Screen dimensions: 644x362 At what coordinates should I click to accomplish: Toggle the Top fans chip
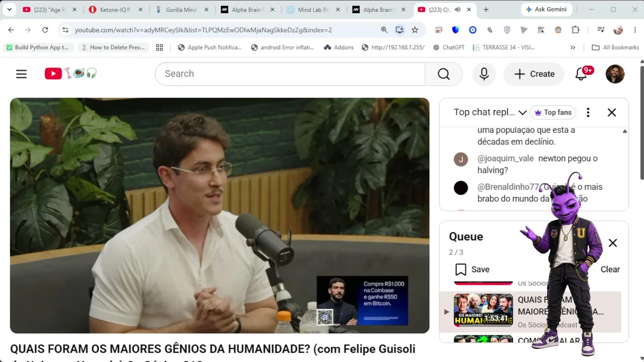(552, 113)
